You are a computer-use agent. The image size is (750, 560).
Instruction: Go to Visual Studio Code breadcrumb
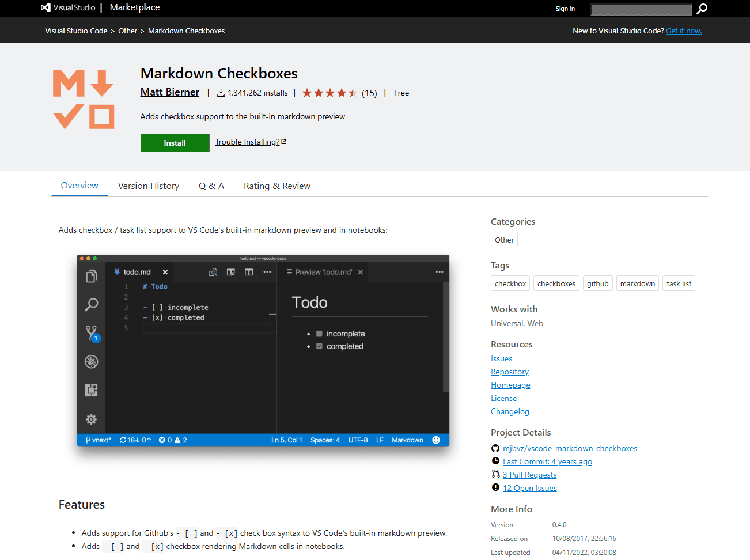[x=76, y=31]
